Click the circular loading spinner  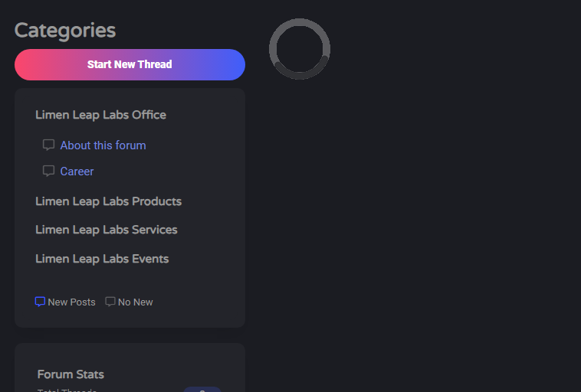300,49
